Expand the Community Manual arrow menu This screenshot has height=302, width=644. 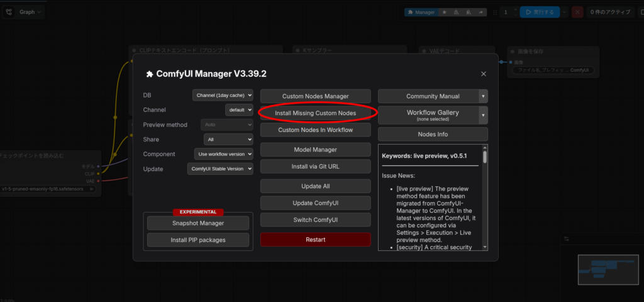tap(483, 96)
